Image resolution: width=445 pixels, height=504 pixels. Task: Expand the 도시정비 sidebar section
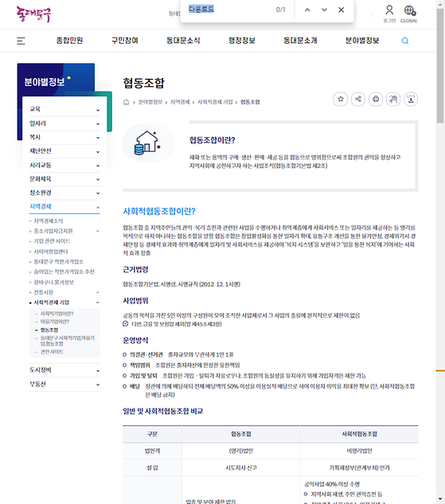[64, 370]
